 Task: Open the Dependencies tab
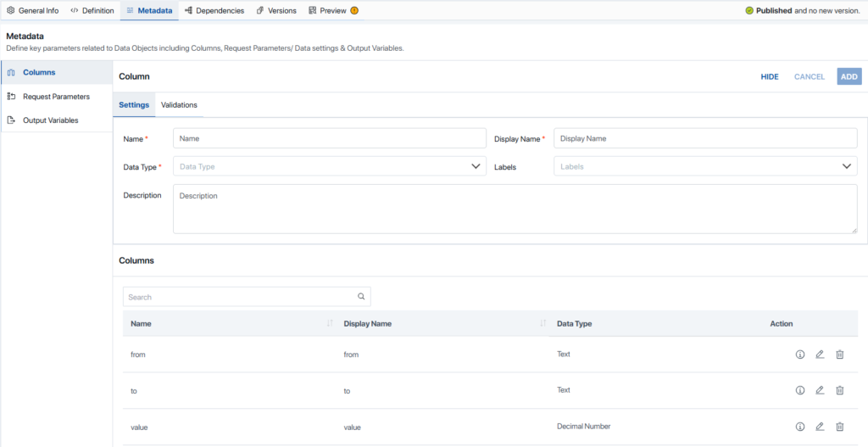[x=214, y=10]
